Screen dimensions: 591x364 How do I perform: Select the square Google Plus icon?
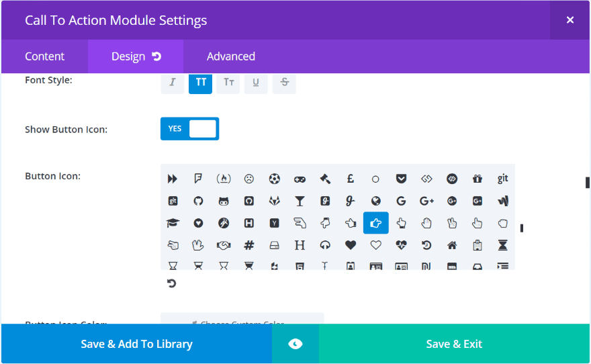[x=478, y=201]
